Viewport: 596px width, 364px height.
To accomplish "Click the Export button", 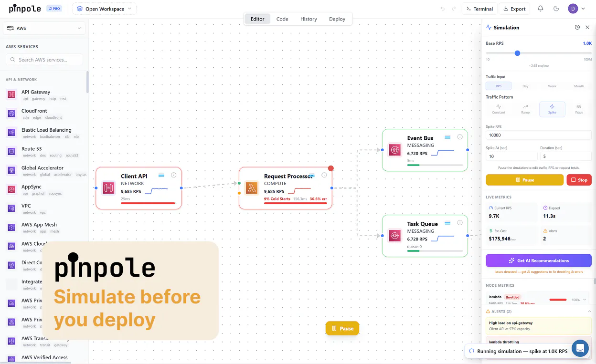I will coord(514,9).
